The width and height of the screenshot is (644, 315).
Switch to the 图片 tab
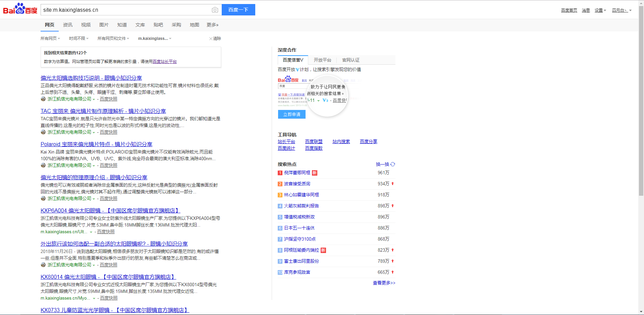click(104, 25)
